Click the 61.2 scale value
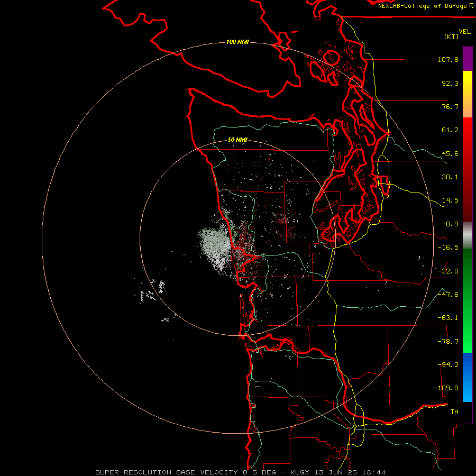476x476 pixels. pos(450,130)
